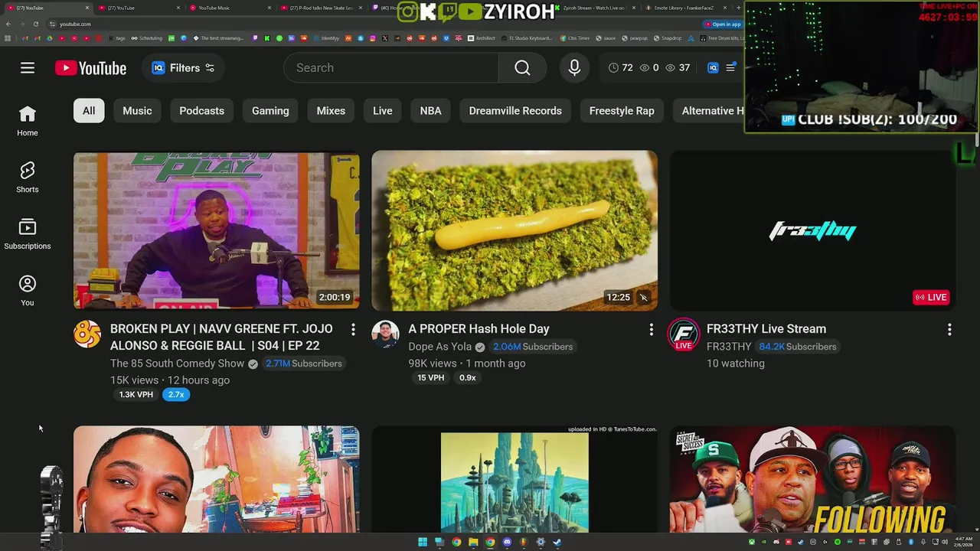Open the vidIQ extension icon in header
Image resolution: width=980 pixels, height=551 pixels.
click(713, 68)
